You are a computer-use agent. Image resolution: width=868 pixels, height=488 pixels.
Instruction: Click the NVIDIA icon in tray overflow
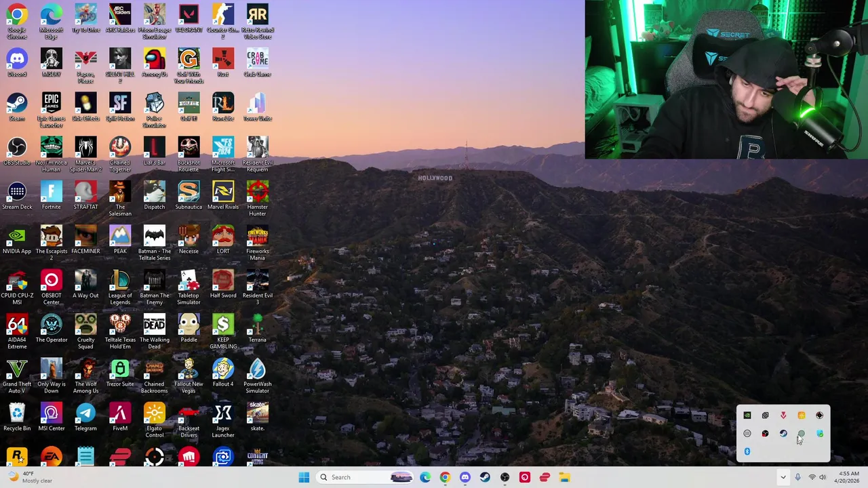coord(747,415)
